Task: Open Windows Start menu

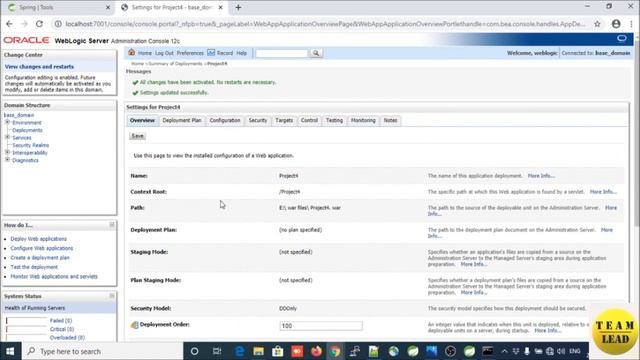Action: pyautogui.click(x=10, y=351)
